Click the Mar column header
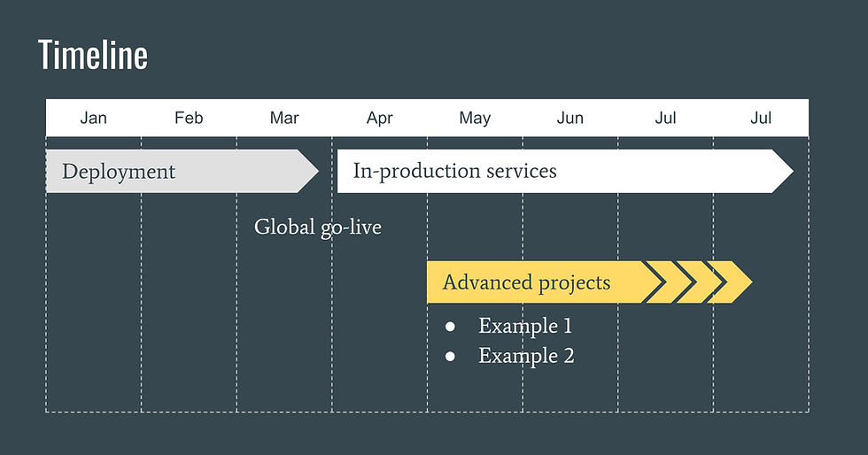Viewport: 868px width, 455px height. 284,119
